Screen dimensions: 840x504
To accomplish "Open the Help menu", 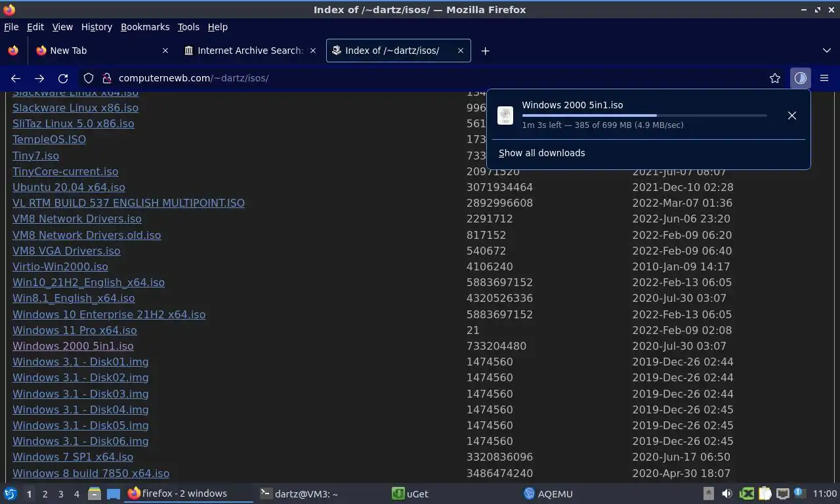I will (218, 27).
